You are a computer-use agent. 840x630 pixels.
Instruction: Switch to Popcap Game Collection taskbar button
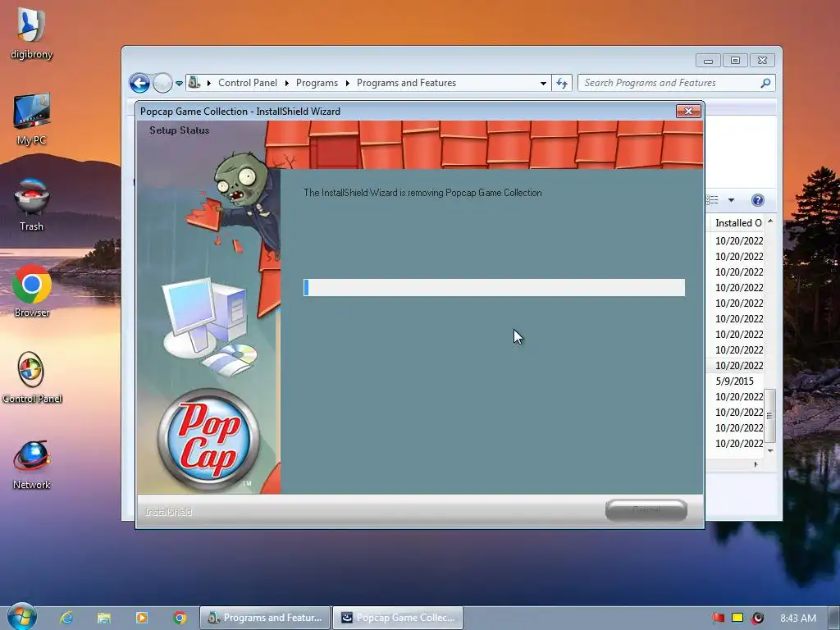(398, 618)
